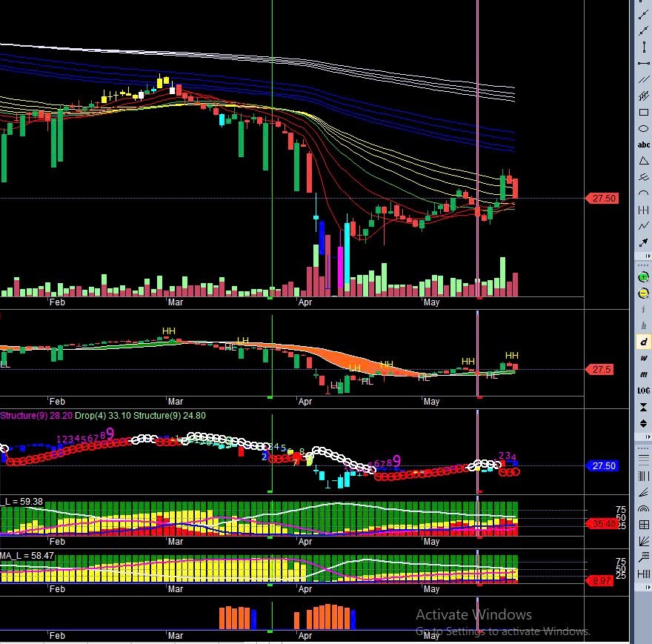Select the abc Text tool
The image size is (652, 644).
(643, 145)
